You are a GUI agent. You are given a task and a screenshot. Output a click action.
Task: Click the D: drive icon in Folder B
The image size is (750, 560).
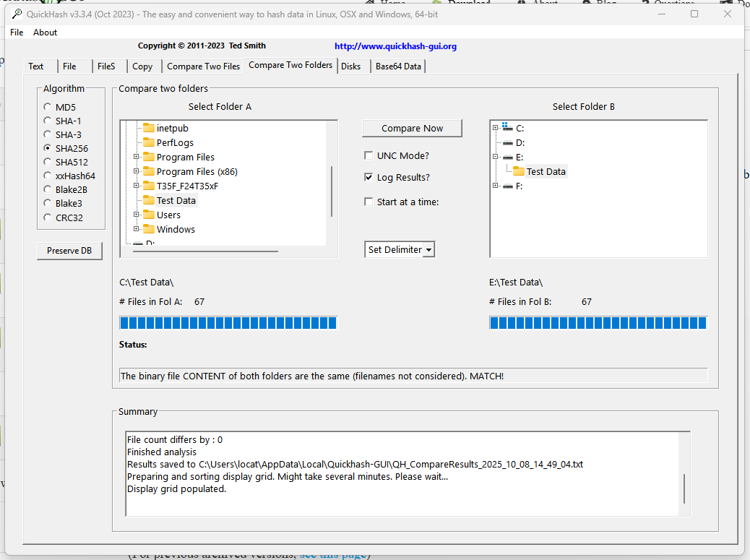pos(508,143)
